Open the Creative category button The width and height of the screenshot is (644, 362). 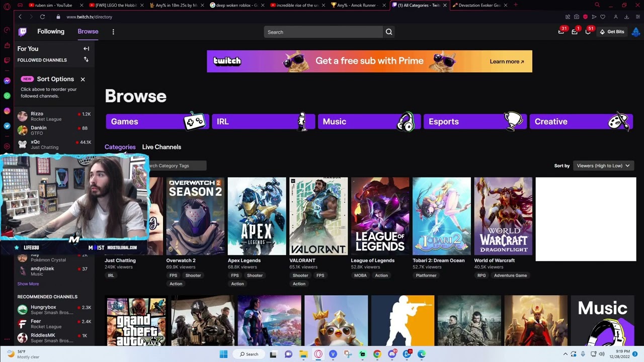point(581,122)
